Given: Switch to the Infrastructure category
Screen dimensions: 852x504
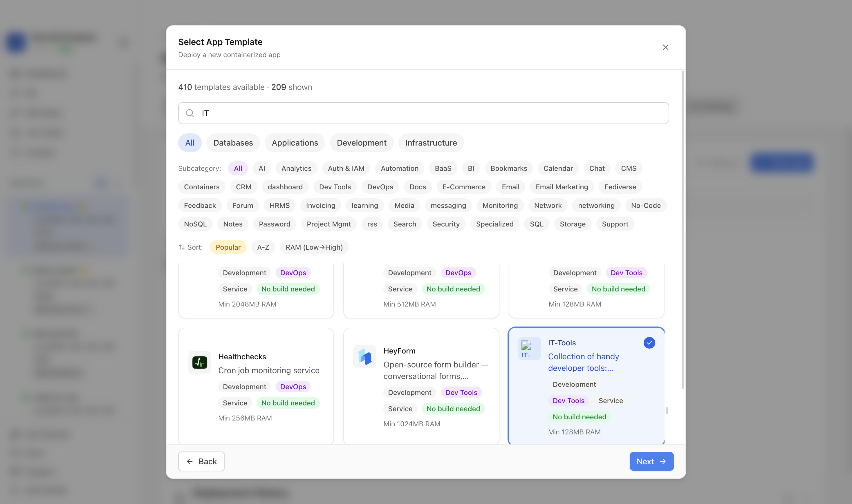Looking at the screenshot, I should (431, 143).
